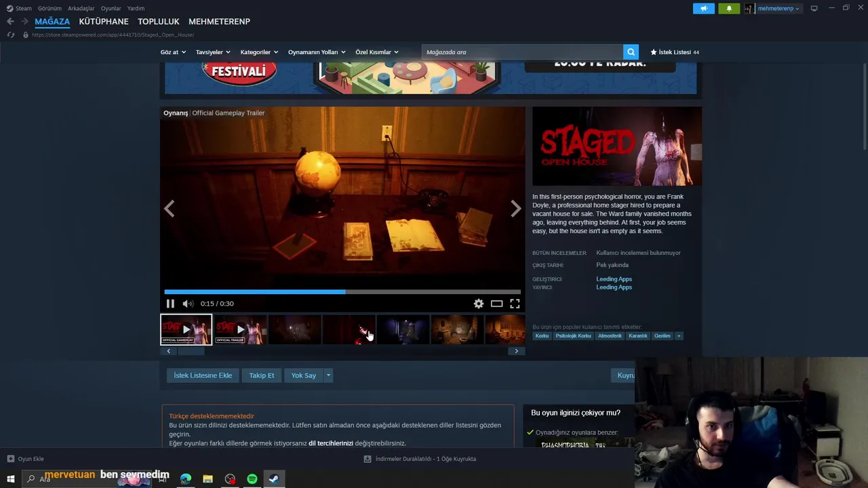Select the Official Gameplay trailer thumbnail
Viewport: 868px width, 488px height.
click(186, 329)
